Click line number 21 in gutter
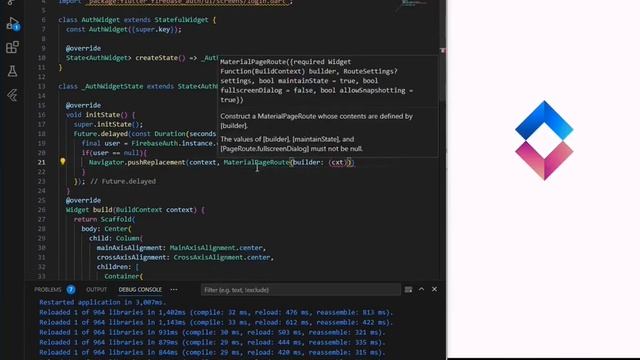The image size is (640, 360). coord(42,162)
